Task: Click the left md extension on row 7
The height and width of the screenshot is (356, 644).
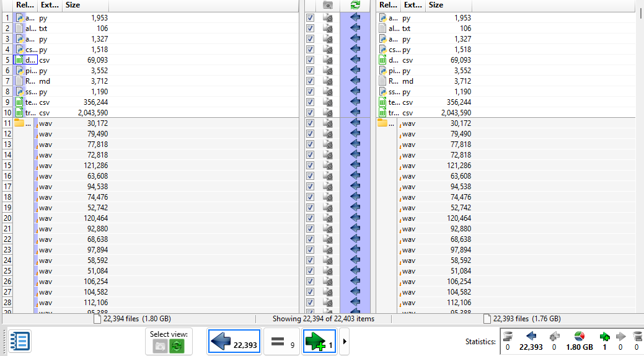Action: coord(45,81)
